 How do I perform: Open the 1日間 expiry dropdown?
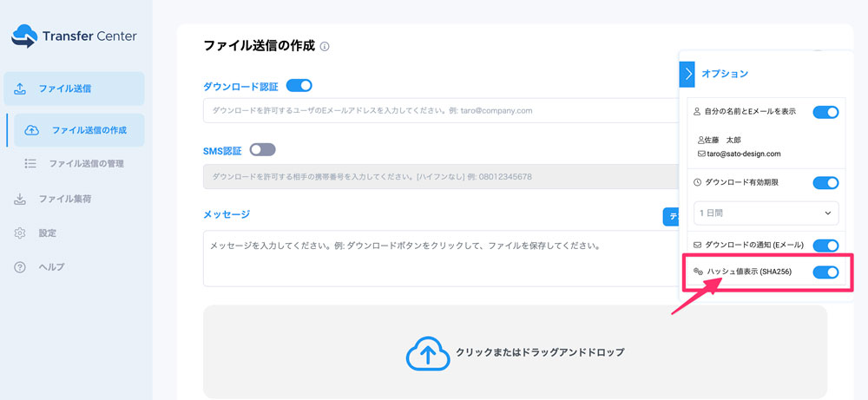tap(766, 213)
